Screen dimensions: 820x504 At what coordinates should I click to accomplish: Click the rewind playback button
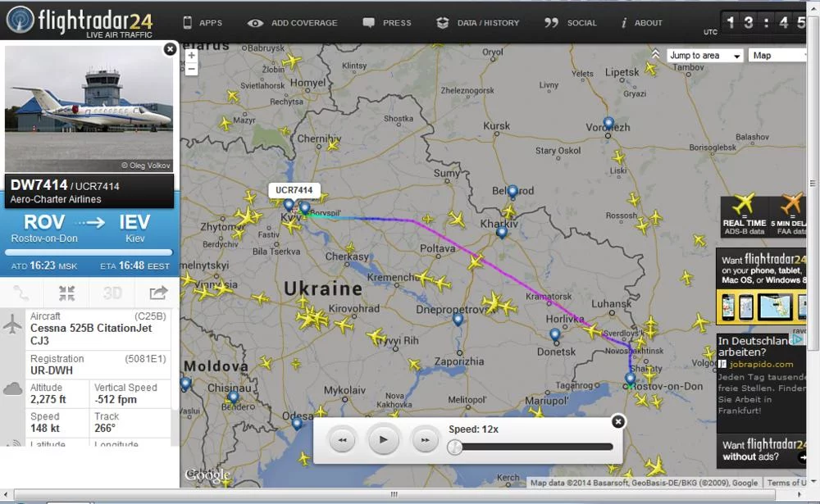[x=342, y=440]
